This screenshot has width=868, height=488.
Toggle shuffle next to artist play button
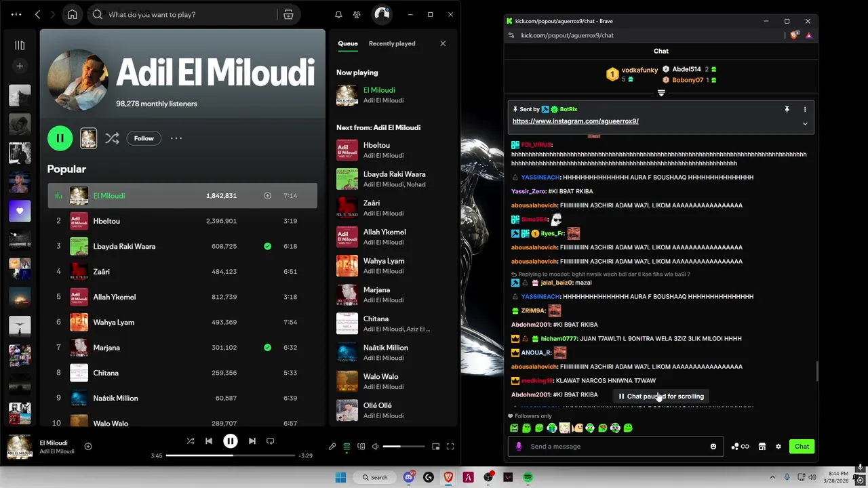(x=112, y=138)
